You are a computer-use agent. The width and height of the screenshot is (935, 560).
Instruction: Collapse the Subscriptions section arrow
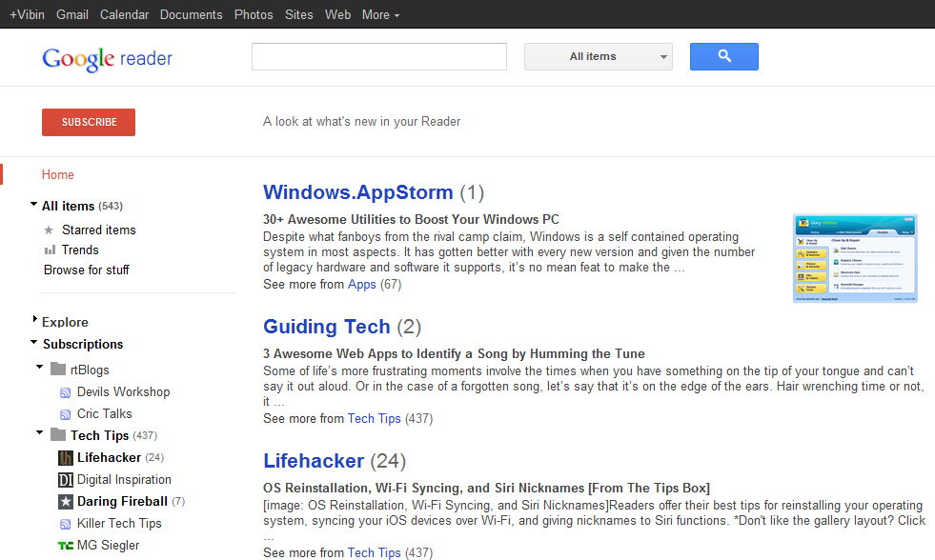[x=34, y=342]
